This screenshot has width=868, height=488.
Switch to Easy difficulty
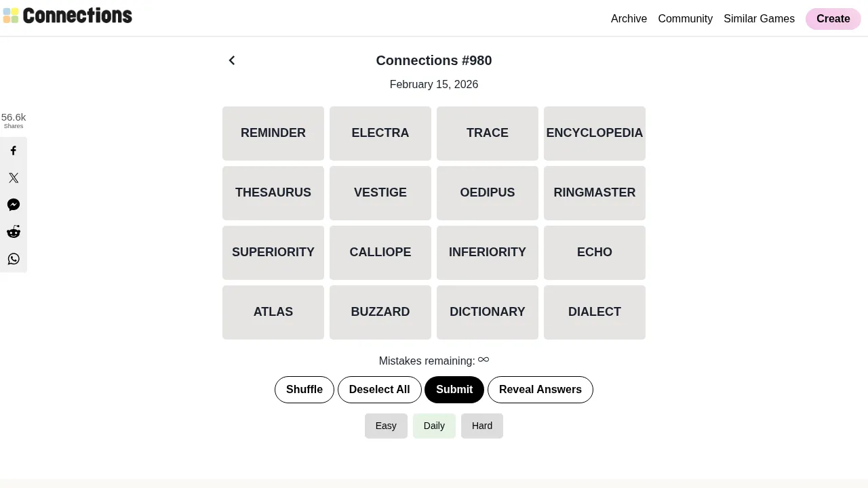pyautogui.click(x=386, y=426)
